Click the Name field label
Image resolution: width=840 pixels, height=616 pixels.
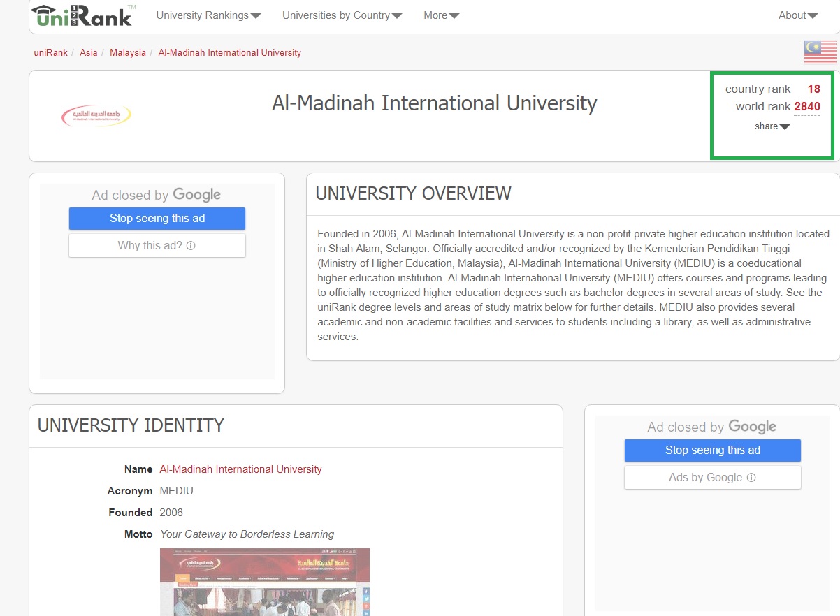point(138,469)
